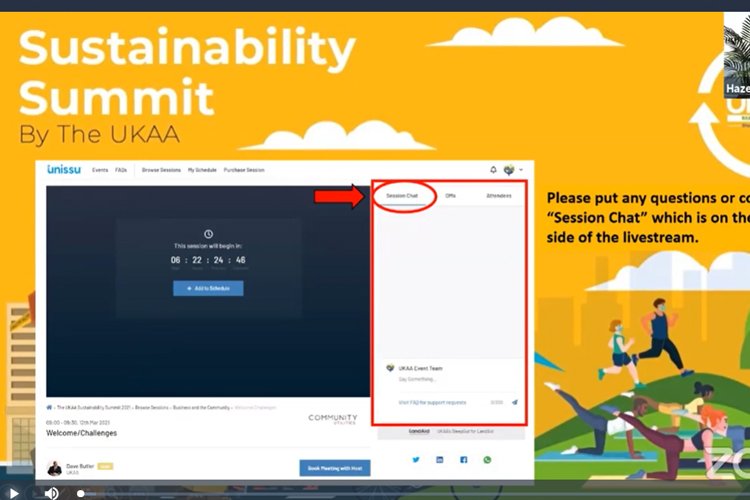Open the user profile avatar dropdown

coord(509,170)
